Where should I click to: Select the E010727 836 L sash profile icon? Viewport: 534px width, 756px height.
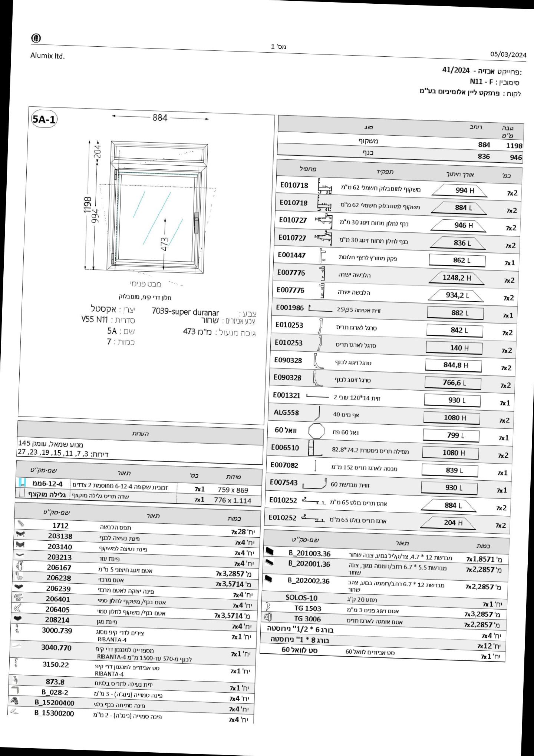pos(323,239)
